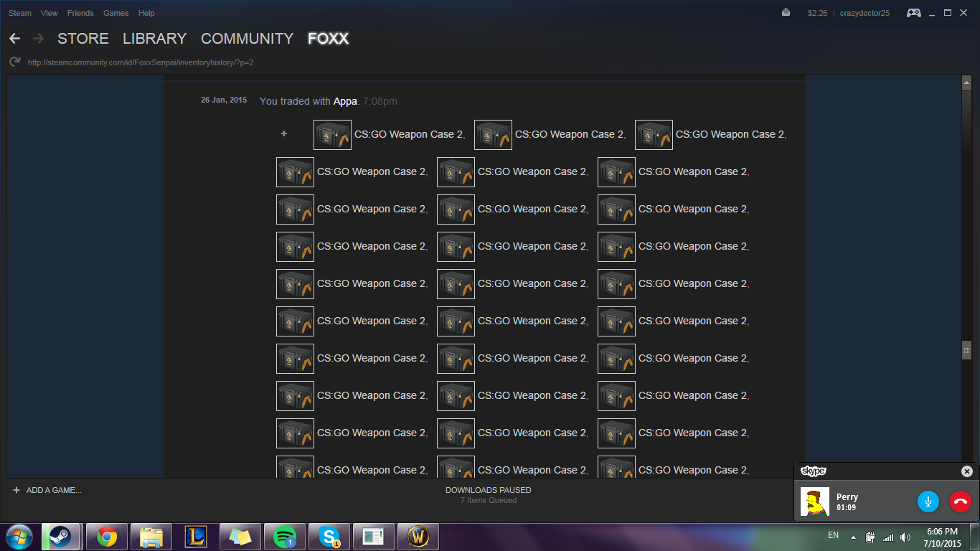The image size is (980, 551).
Task: Click Google Chrome in the taskbar
Action: click(x=107, y=537)
